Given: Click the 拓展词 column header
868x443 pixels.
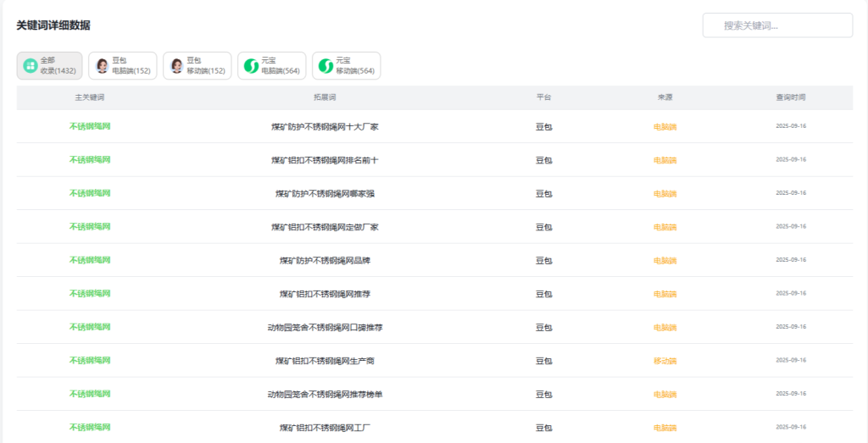Looking at the screenshot, I should (x=325, y=97).
